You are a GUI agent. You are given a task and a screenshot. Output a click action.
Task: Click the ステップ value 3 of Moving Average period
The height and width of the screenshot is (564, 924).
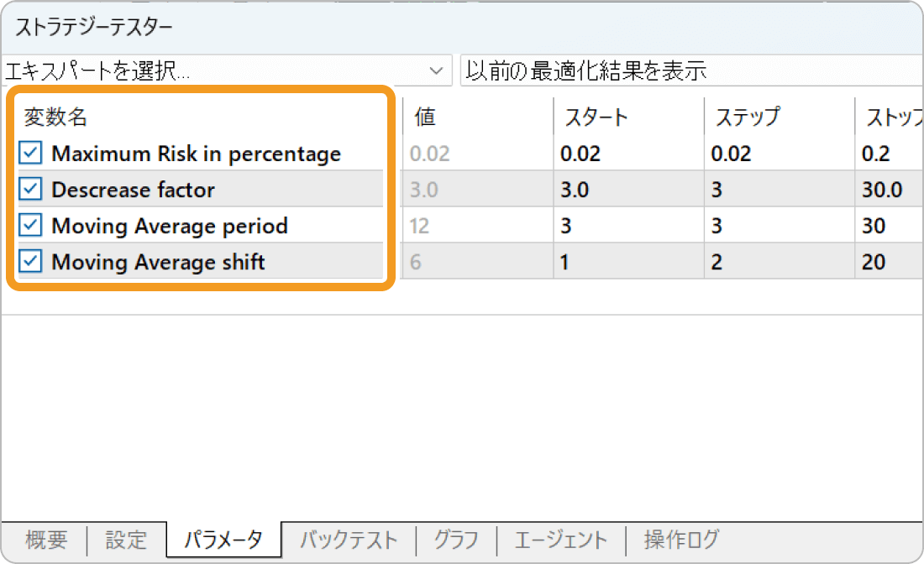(729, 225)
